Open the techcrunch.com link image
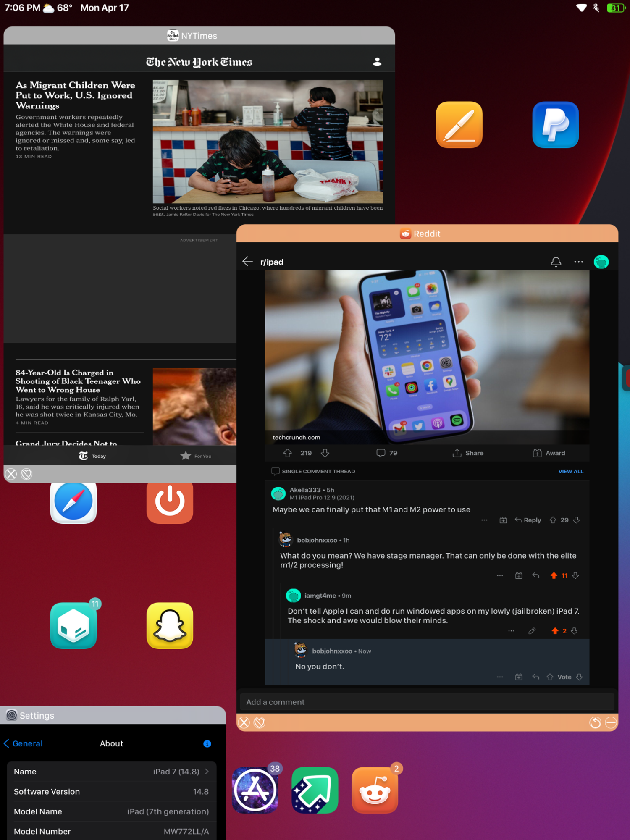The width and height of the screenshot is (630, 840). click(427, 357)
